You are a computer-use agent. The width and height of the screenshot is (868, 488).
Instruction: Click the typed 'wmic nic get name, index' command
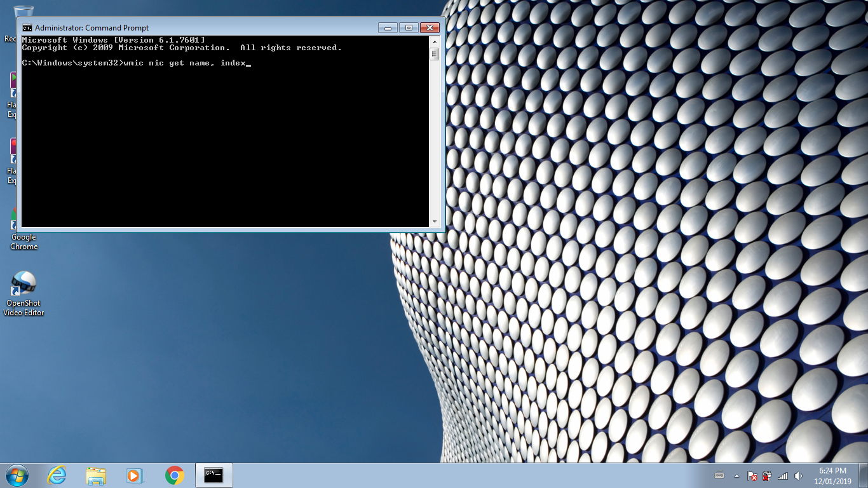click(184, 63)
